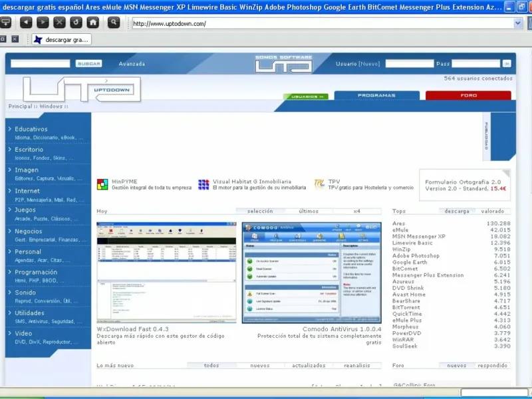This screenshot has width=532, height=399.
Task: Click the Visual Habitat G Inmobiliaria icon
Action: pyautogui.click(x=203, y=184)
